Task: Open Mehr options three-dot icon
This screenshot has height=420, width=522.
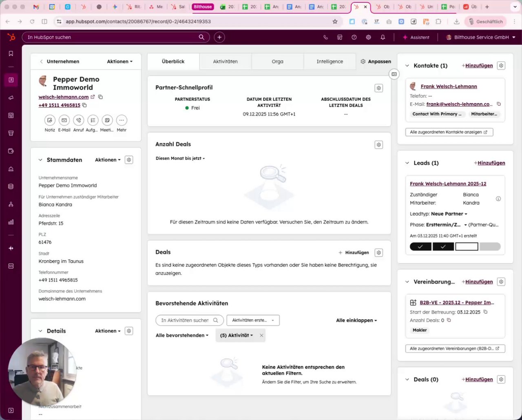Action: (x=122, y=120)
